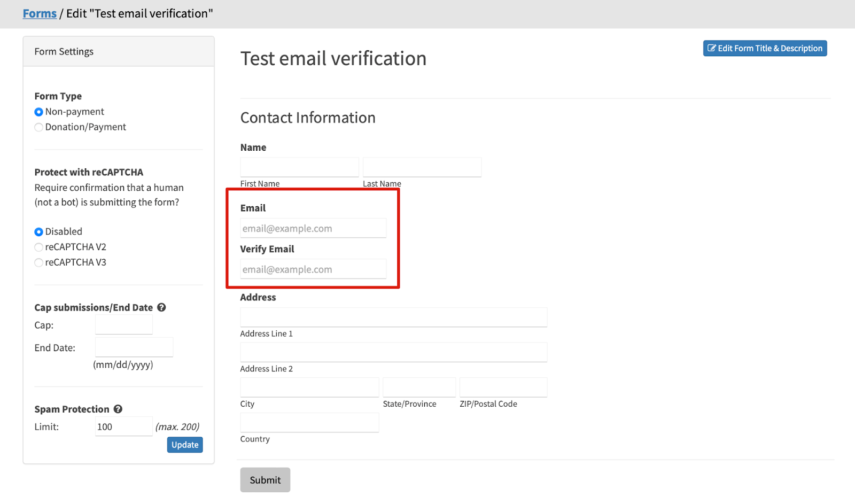This screenshot has height=504, width=855.
Task: Select Donation/Payment form type
Action: (x=39, y=127)
